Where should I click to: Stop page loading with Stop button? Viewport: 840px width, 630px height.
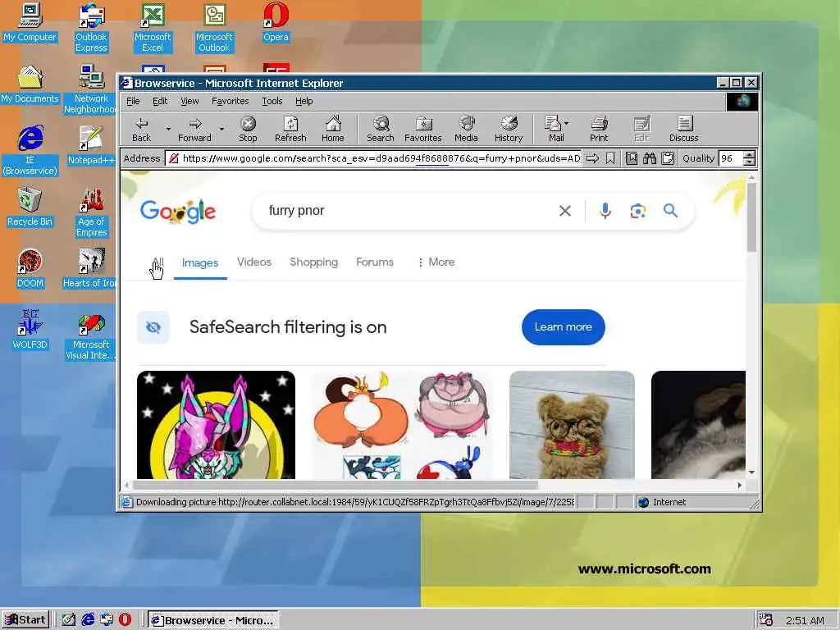point(248,129)
